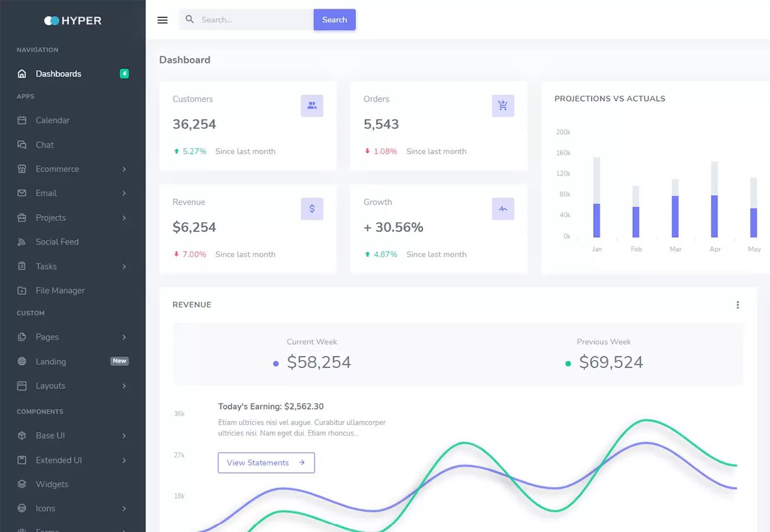This screenshot has width=770, height=532.
Task: Click the File Manager folder icon
Action: (22, 291)
